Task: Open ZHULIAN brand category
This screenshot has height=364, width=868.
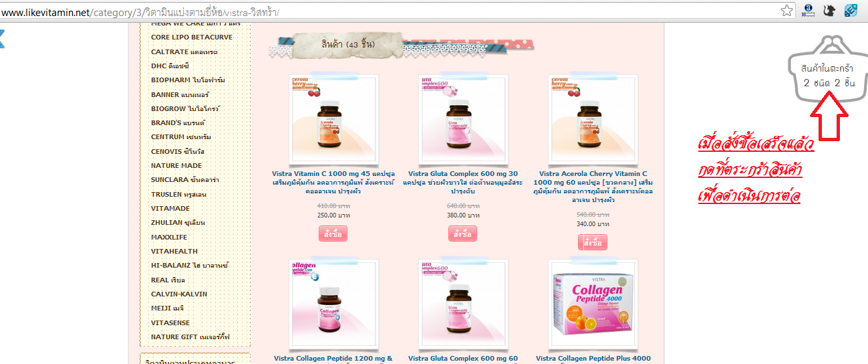Action: (178, 222)
